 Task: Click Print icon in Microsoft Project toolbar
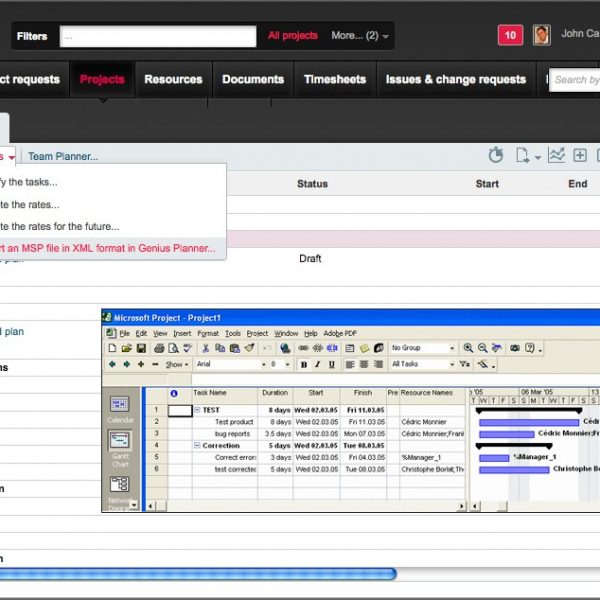click(x=159, y=348)
